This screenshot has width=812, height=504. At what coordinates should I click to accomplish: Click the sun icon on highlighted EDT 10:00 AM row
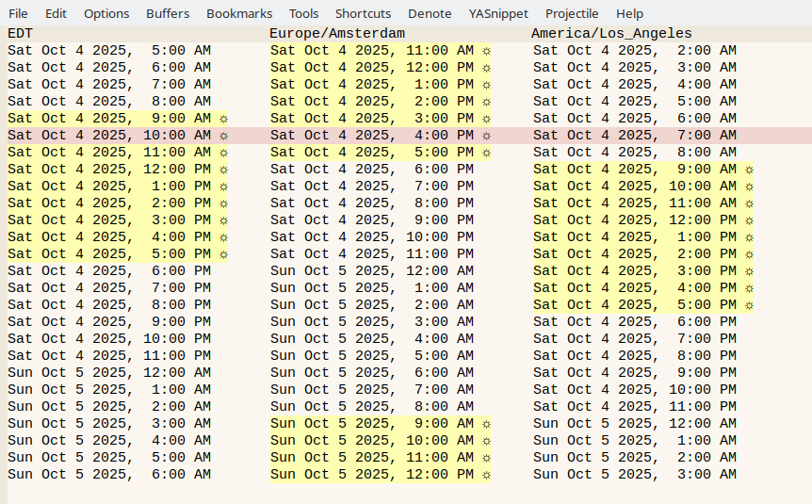[223, 136]
